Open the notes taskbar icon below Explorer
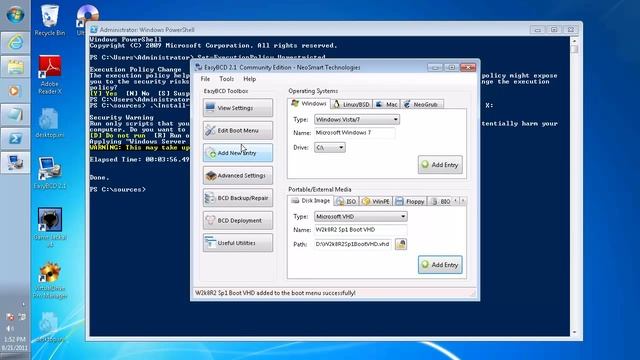The height and width of the screenshot is (360, 640). tap(15, 115)
